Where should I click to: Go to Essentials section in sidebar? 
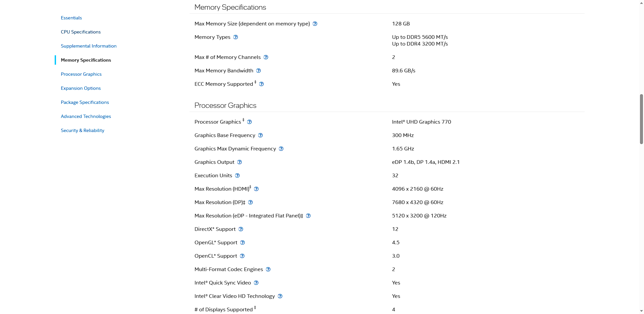[x=71, y=18]
